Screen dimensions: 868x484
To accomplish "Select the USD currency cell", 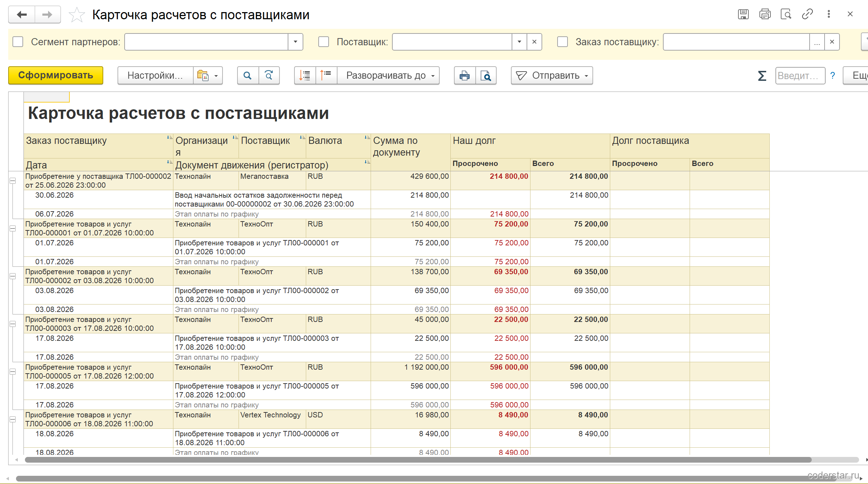I will point(338,419).
